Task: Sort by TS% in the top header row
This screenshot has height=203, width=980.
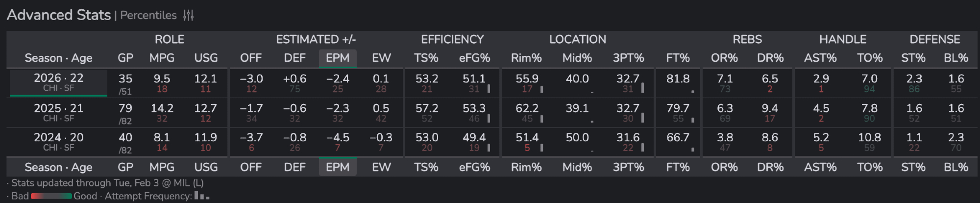Action: click(x=426, y=58)
